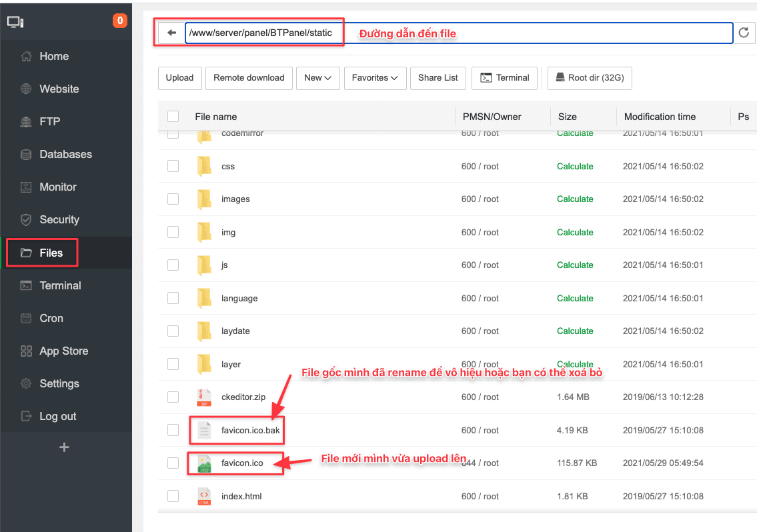Click the index.html file icon
The height and width of the screenshot is (532, 757).
coord(204,496)
